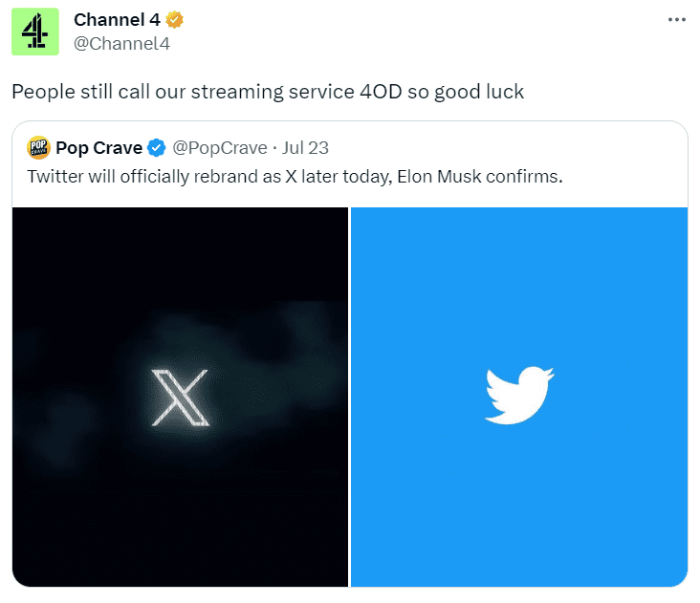The width and height of the screenshot is (700, 603).
Task: Click Channel 4 gold verified badge
Action: point(175,20)
